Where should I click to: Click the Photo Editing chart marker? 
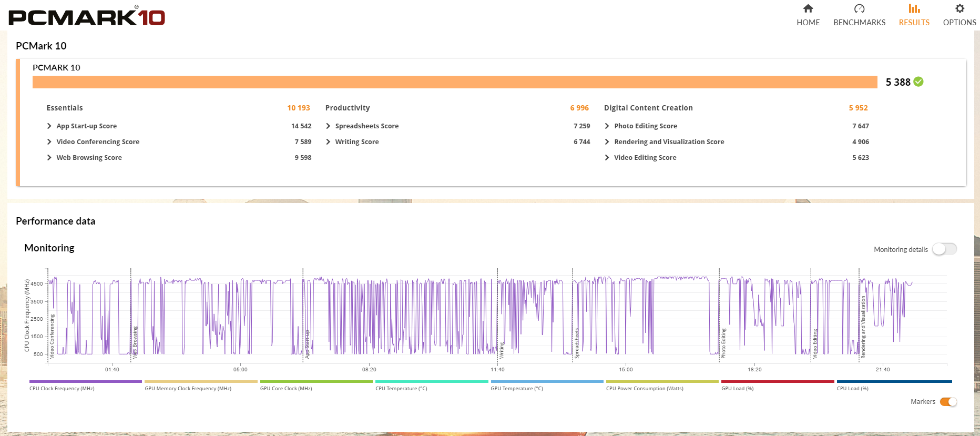tap(723, 343)
